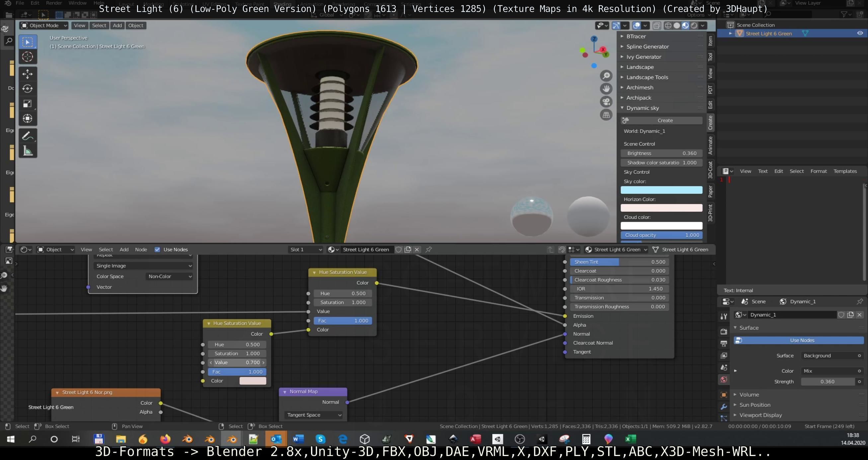
Task: Select the Rotate tool
Action: point(28,89)
